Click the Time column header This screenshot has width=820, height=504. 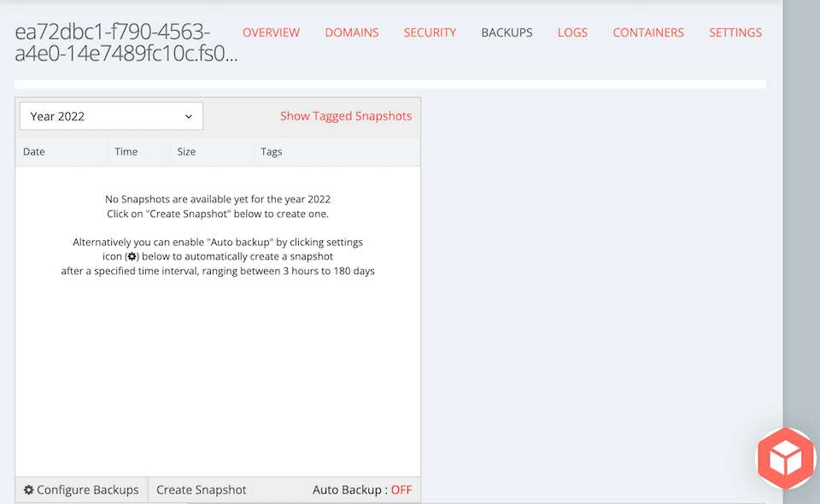(124, 151)
